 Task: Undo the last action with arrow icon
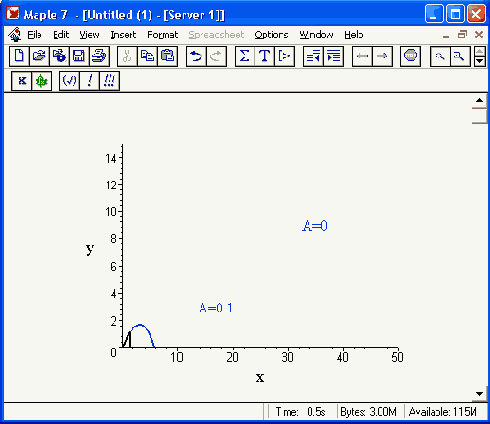(196, 56)
